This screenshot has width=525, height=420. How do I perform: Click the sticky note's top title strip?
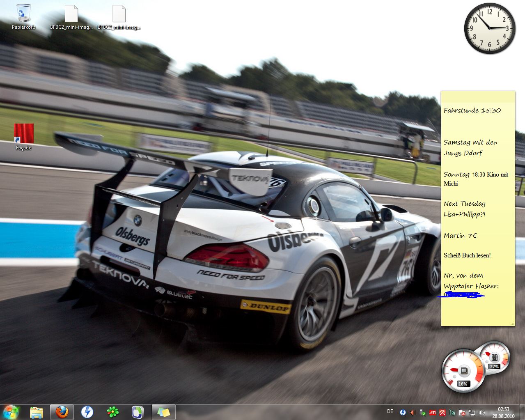pos(478,96)
